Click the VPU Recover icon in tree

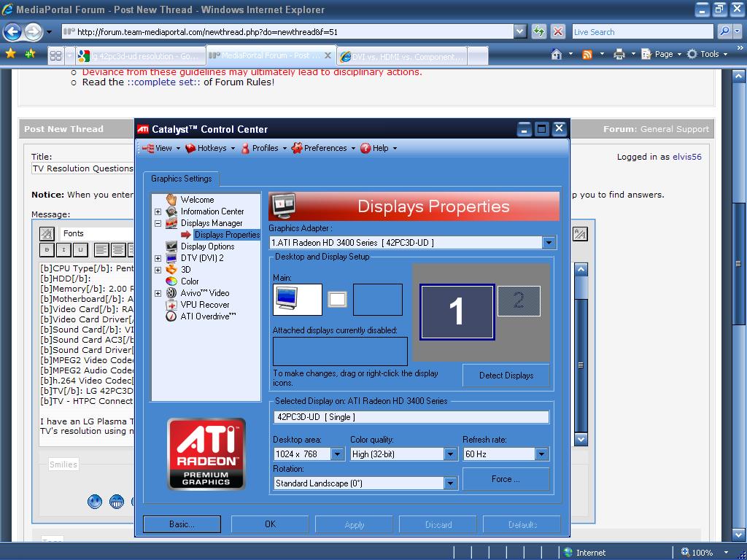pyautogui.click(x=171, y=305)
